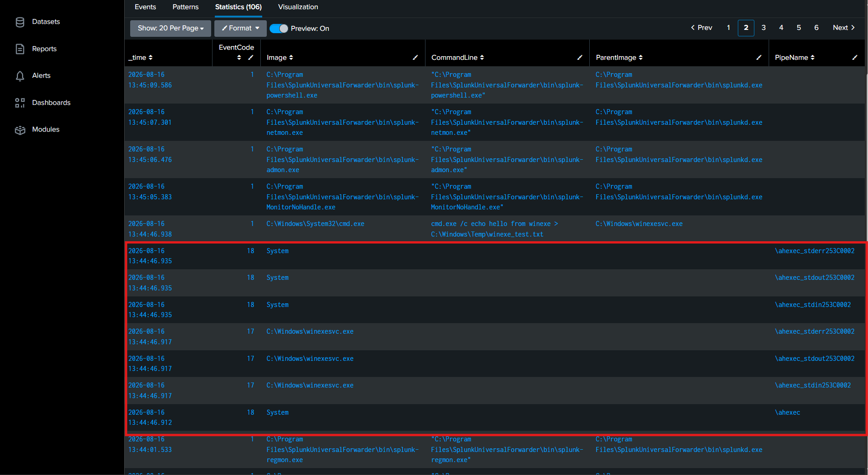
Task: Sort by the ParentImage column arrows
Action: [641, 58]
